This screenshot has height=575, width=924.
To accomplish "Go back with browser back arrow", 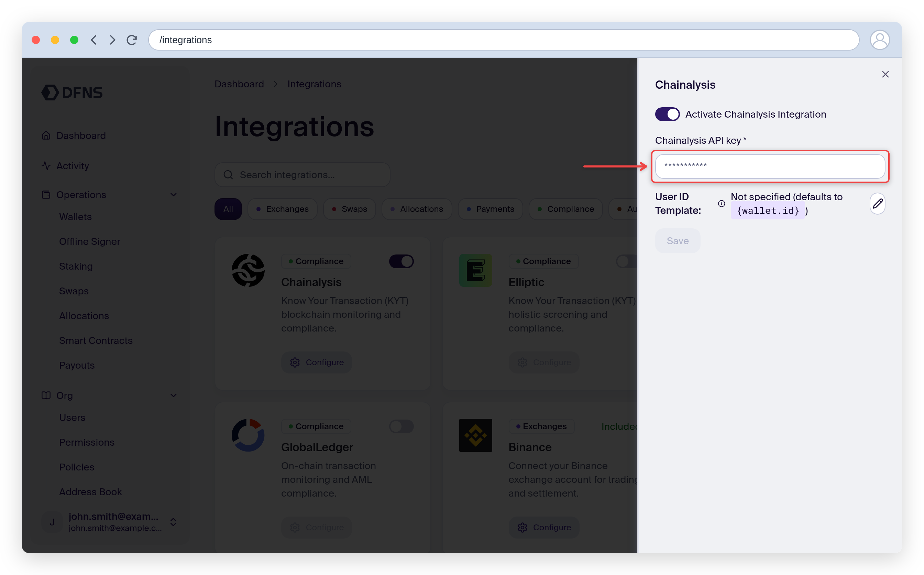I will (x=93, y=40).
